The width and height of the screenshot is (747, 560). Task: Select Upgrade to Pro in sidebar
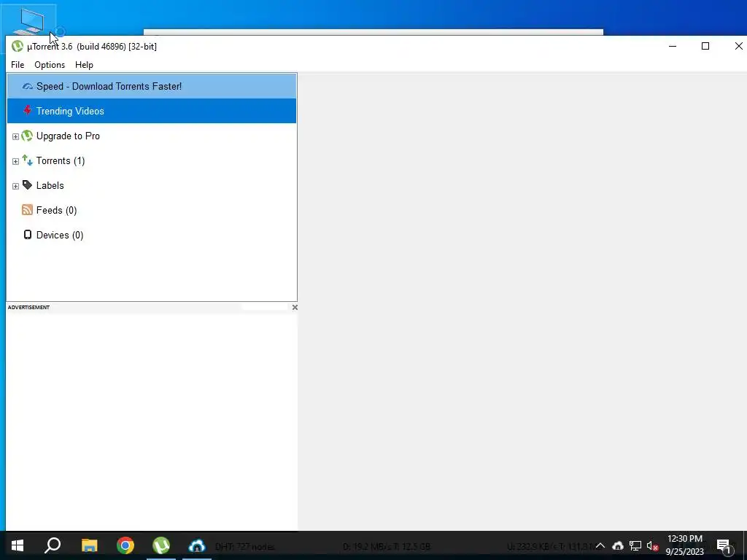(68, 136)
